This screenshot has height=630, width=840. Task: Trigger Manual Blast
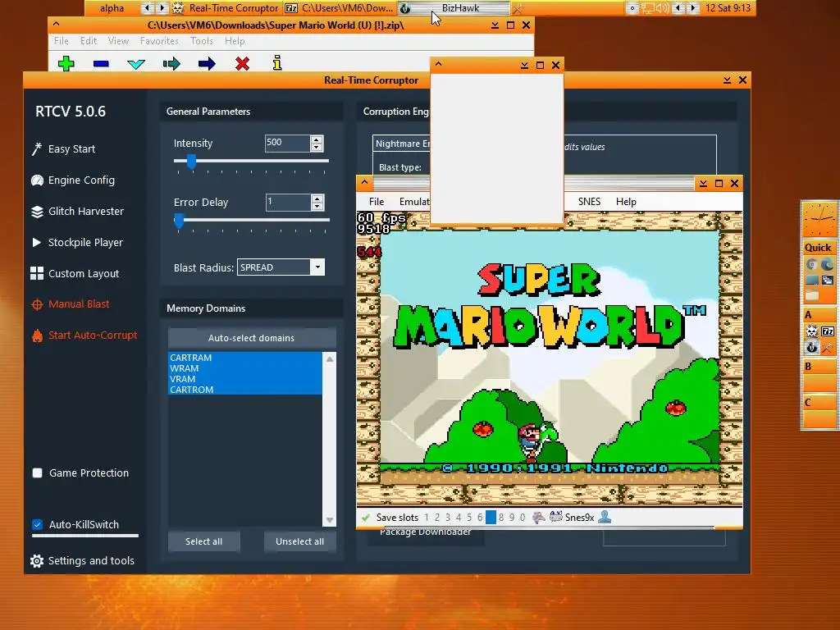71,304
